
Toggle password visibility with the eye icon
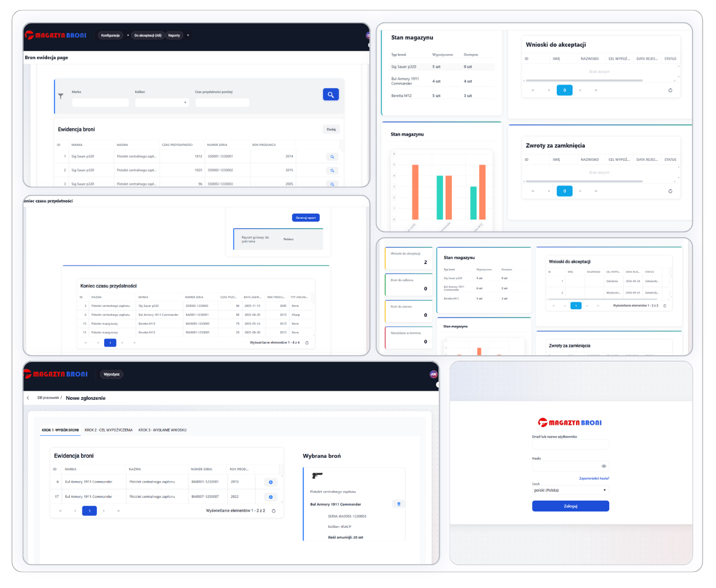click(x=603, y=466)
